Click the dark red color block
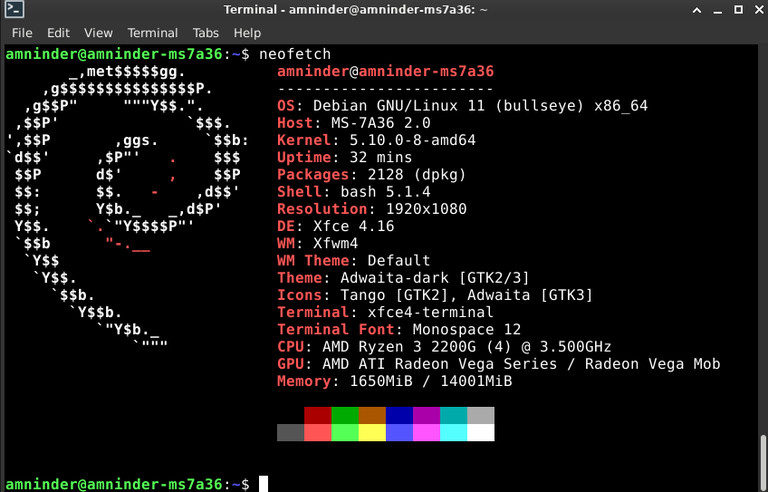The height and width of the screenshot is (492, 768). [x=317, y=416]
